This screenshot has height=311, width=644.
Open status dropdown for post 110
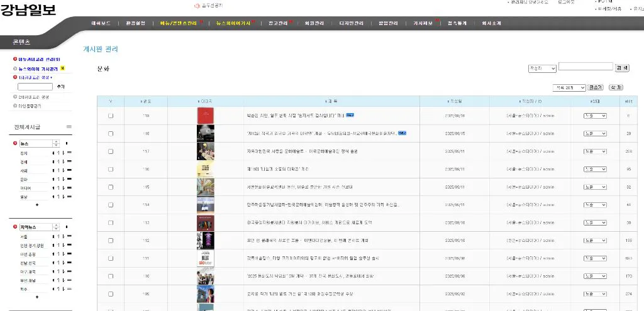point(595,276)
